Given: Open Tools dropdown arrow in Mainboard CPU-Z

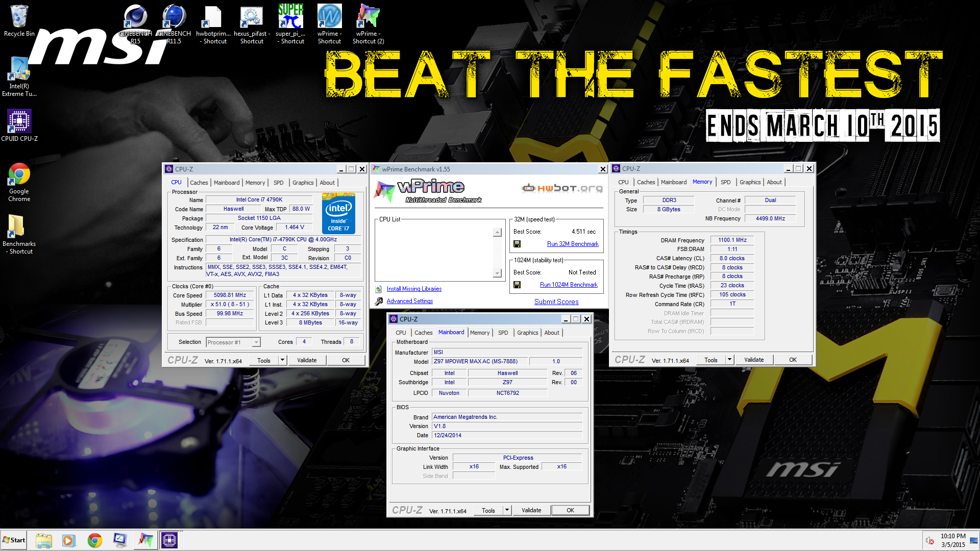Looking at the screenshot, I should click(507, 510).
